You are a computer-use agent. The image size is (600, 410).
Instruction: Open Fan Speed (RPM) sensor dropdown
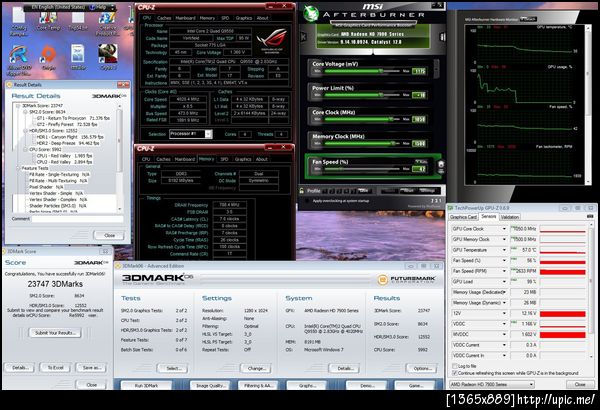point(504,271)
